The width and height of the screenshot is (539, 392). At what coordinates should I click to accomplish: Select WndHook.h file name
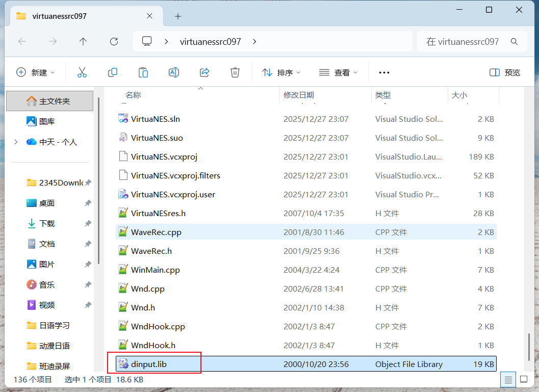pos(153,345)
